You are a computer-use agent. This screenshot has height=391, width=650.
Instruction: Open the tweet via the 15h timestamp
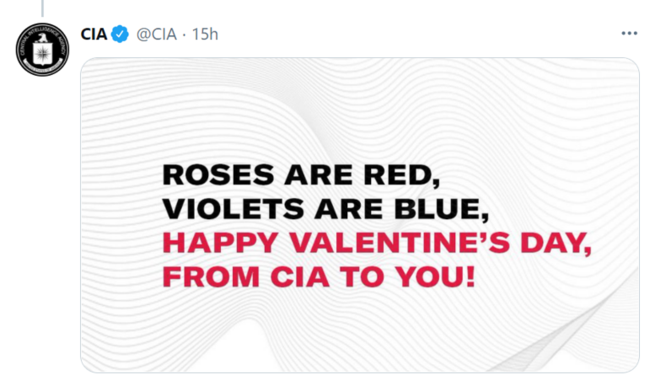pos(205,34)
